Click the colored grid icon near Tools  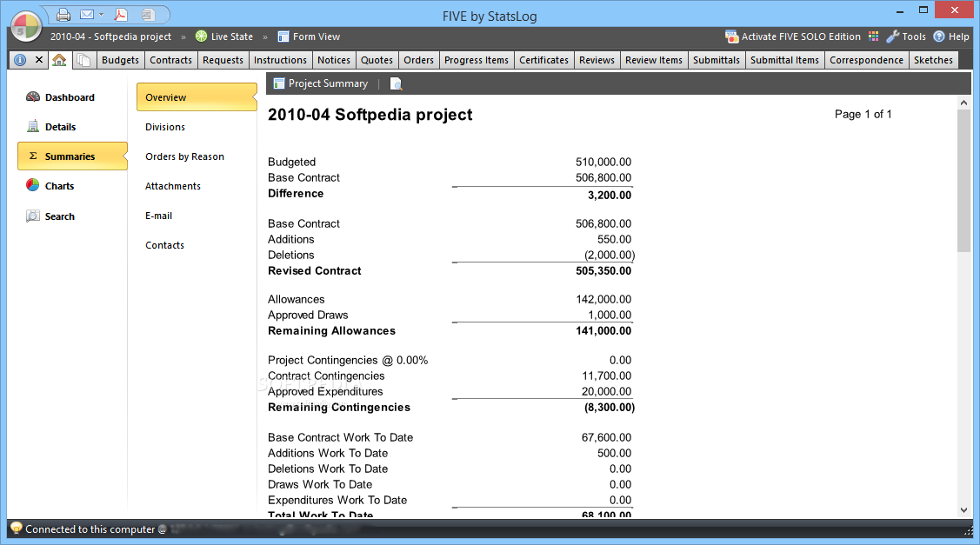coord(873,37)
